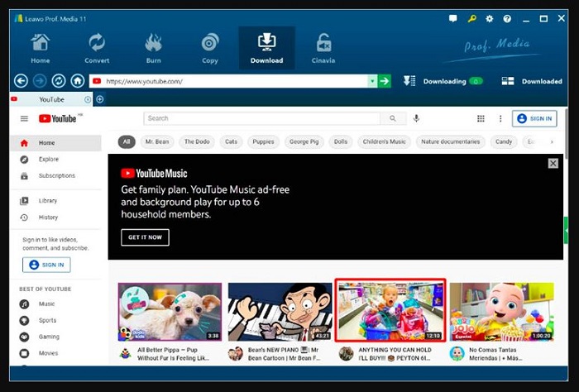The width and height of the screenshot is (579, 392).
Task: Open the Cinavia module
Action: 323,48
